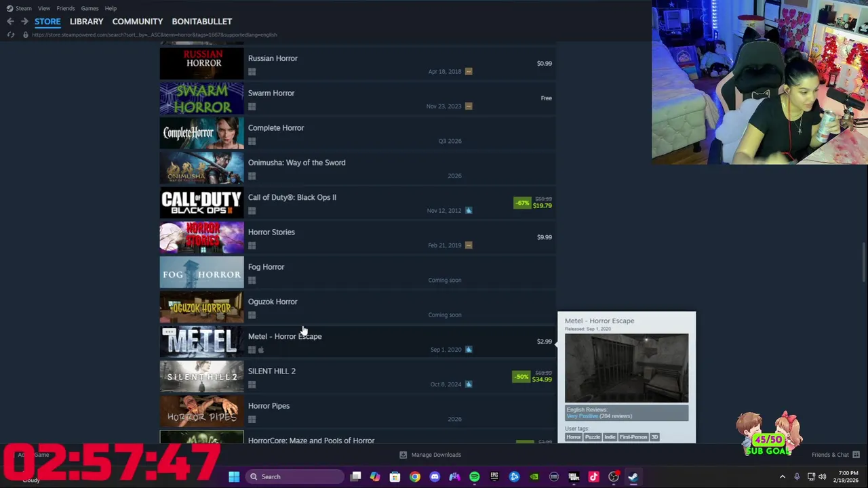This screenshot has height=488, width=868.
Task: Go back with the Steam back arrow
Action: 10,22
